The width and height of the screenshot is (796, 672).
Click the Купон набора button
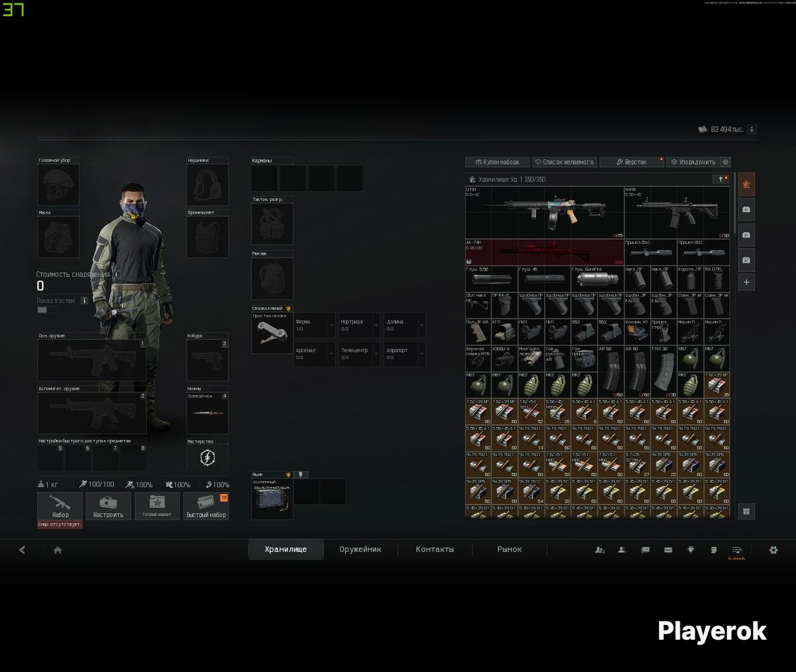click(498, 162)
